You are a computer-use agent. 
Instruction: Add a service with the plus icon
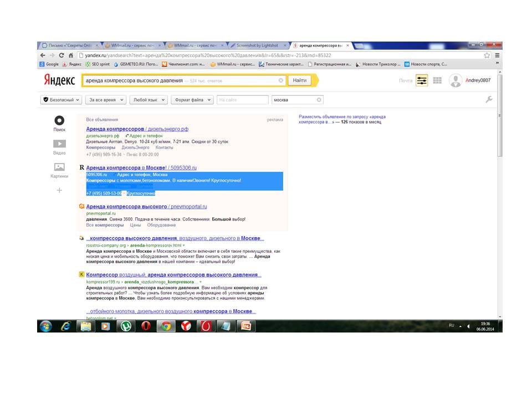click(x=59, y=190)
